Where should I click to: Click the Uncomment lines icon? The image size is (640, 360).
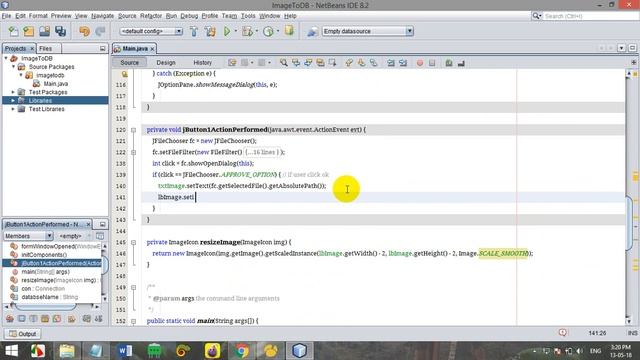[461, 63]
